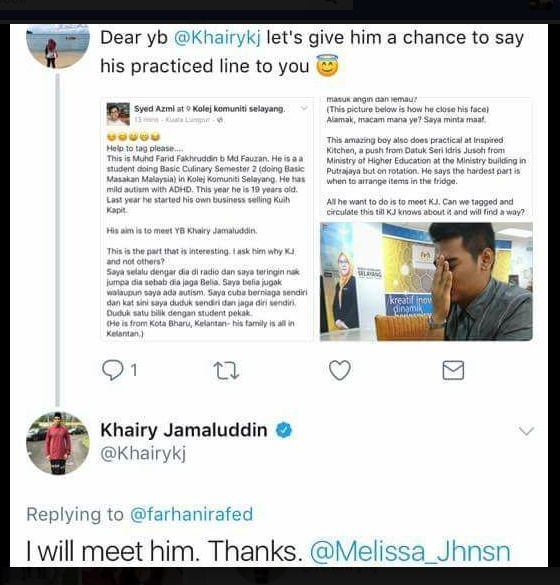Click the blue verified badge beside Khairy Jamaluddin

coord(284,430)
